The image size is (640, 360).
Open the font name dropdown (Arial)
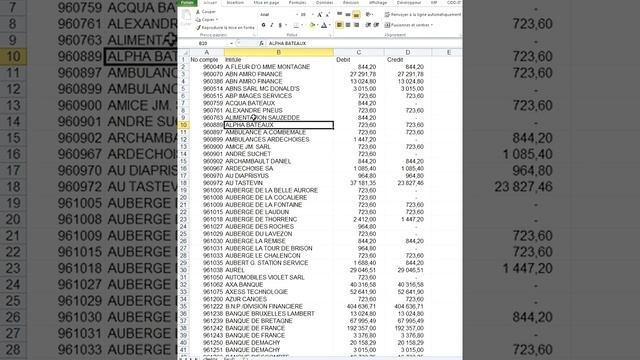297,15
